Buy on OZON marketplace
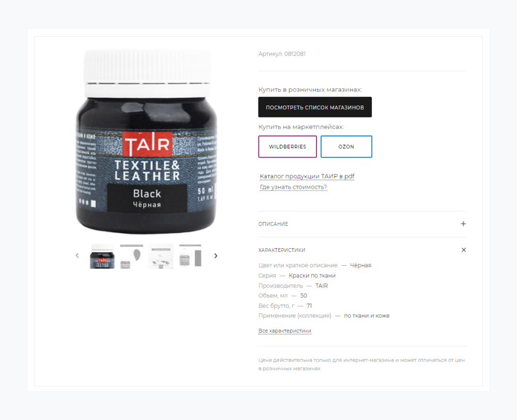This screenshot has width=517, height=420. click(x=346, y=146)
